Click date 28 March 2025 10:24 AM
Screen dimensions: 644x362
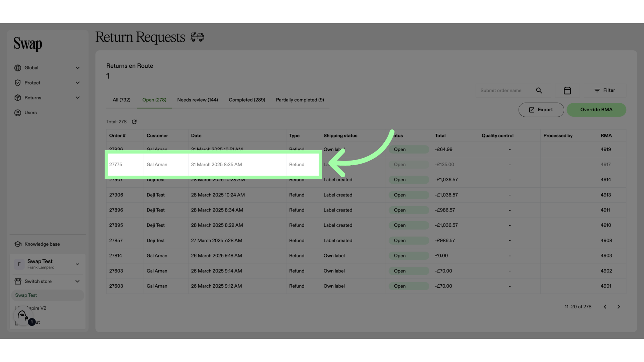click(218, 195)
